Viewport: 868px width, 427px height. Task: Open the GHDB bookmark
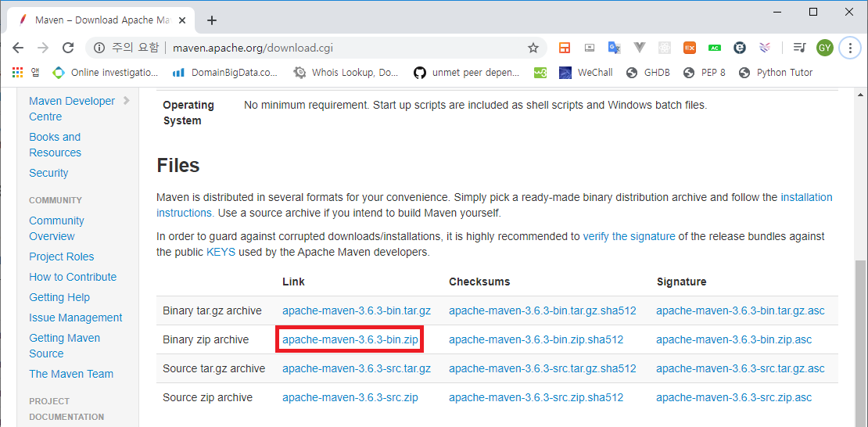point(647,72)
